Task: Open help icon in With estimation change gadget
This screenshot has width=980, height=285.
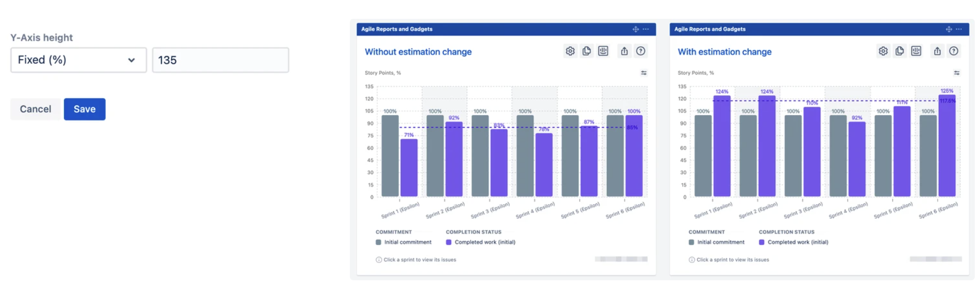Action: click(x=954, y=51)
